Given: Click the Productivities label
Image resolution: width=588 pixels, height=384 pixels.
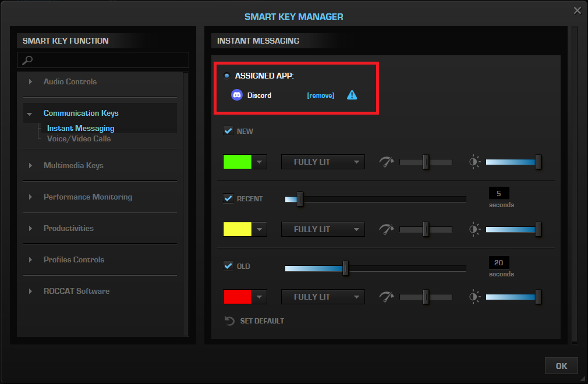Looking at the screenshot, I should click(x=69, y=229).
